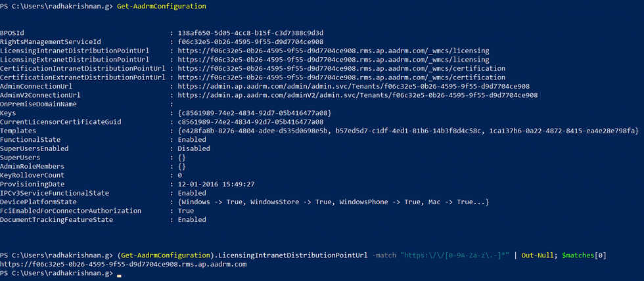This screenshot has height=281, width=644.
Task: Click the CurrentLicensorCertificateGuid value
Action: point(250,122)
